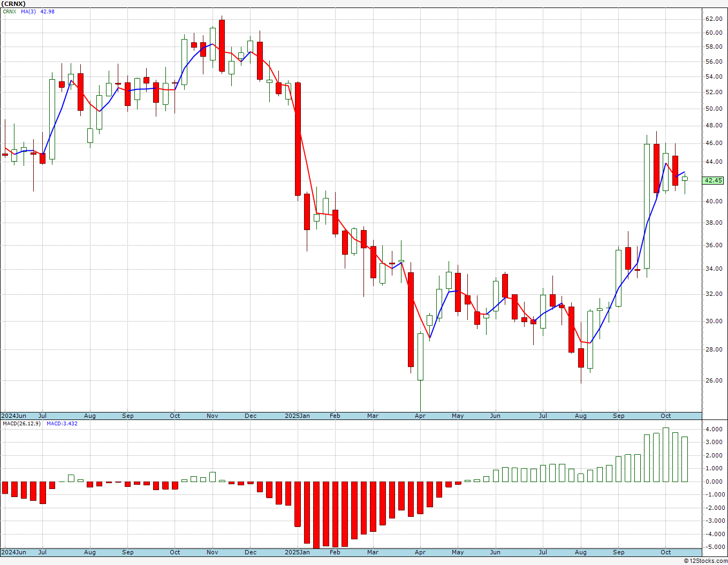Select the CRNX legend label
Viewport: 728px width, 565px height.
(9, 12)
